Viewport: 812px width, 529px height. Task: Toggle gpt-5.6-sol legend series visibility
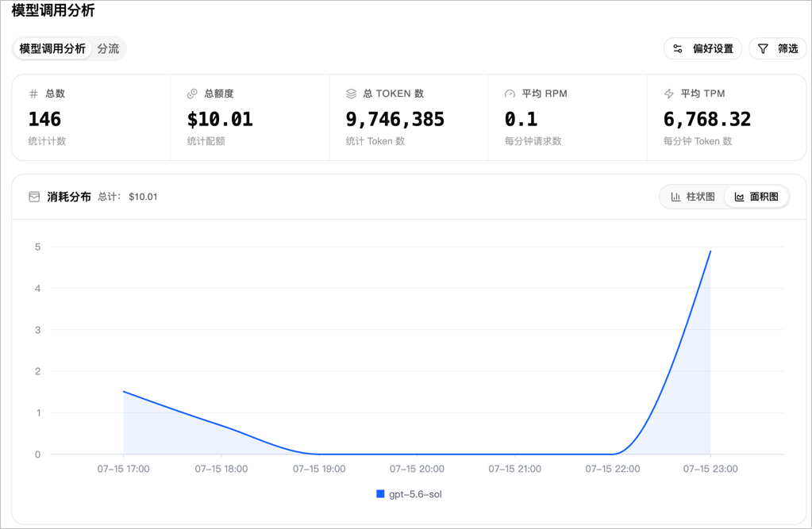409,494
